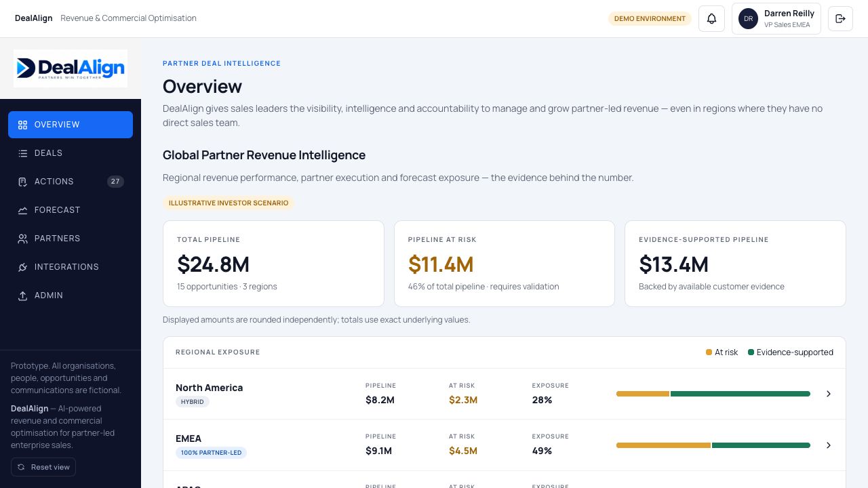Click the notifications bell icon

click(x=711, y=19)
